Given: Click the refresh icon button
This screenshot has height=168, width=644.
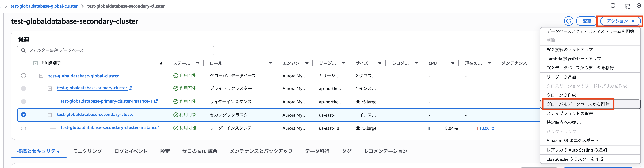Looking at the screenshot, I should pos(569,21).
